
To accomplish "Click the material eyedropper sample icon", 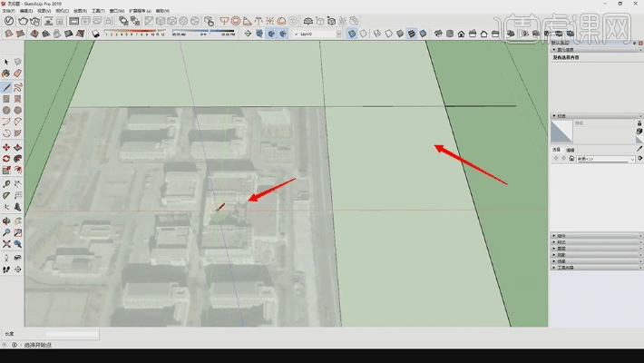I will pos(639,148).
